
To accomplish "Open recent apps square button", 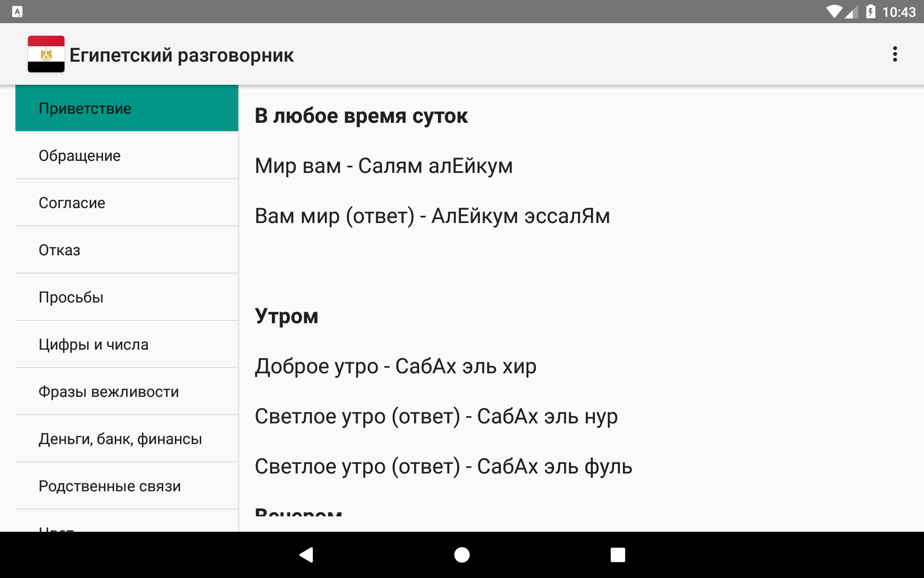I will click(x=617, y=555).
